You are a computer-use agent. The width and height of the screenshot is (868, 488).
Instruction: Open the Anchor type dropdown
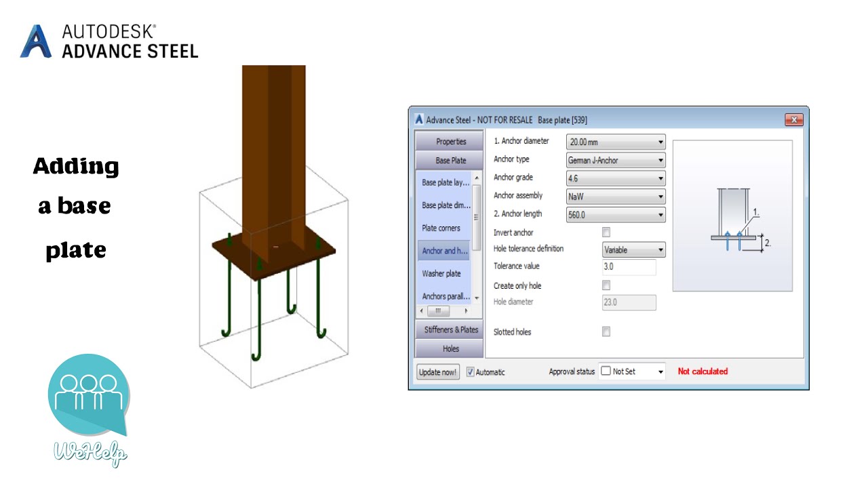[616, 161]
